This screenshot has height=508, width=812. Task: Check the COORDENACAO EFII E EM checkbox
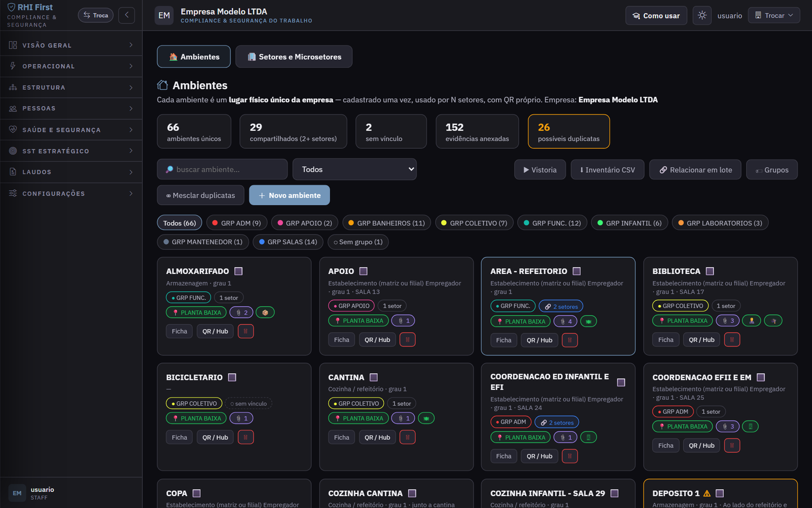tap(761, 377)
